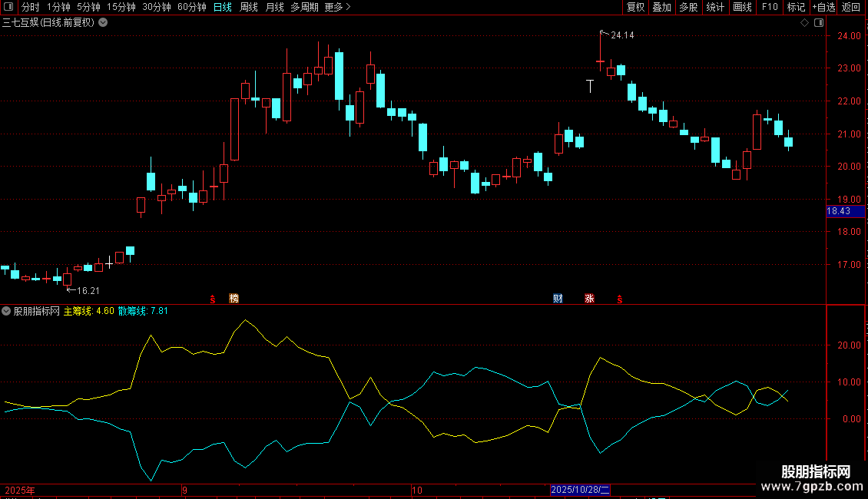
Task: Click the 主筹线: 4.60 indicator value
Action: tap(89, 311)
